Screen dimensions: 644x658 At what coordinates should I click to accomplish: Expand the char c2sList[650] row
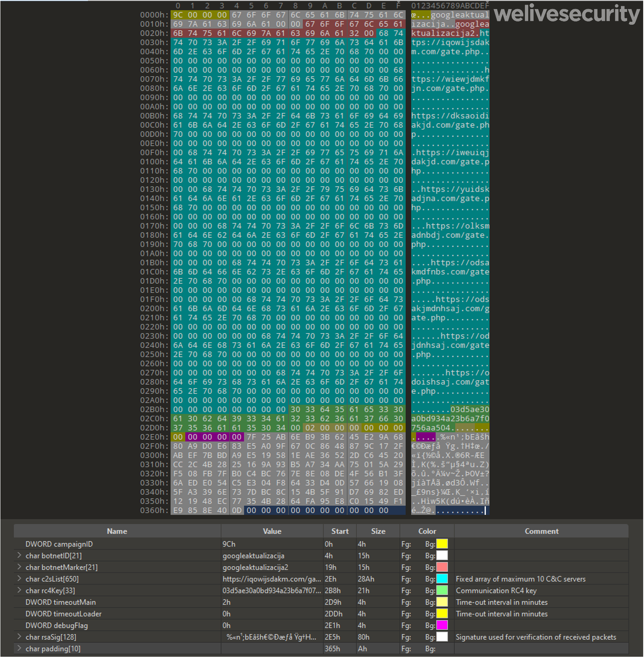19,579
